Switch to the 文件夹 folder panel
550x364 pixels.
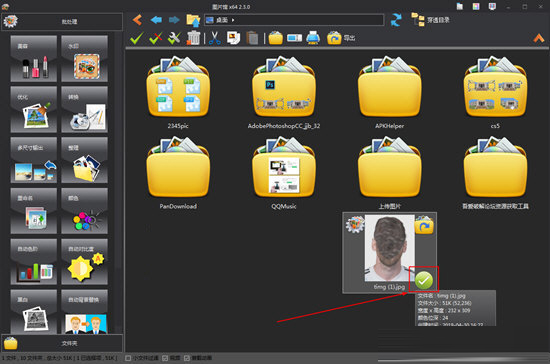(62, 343)
